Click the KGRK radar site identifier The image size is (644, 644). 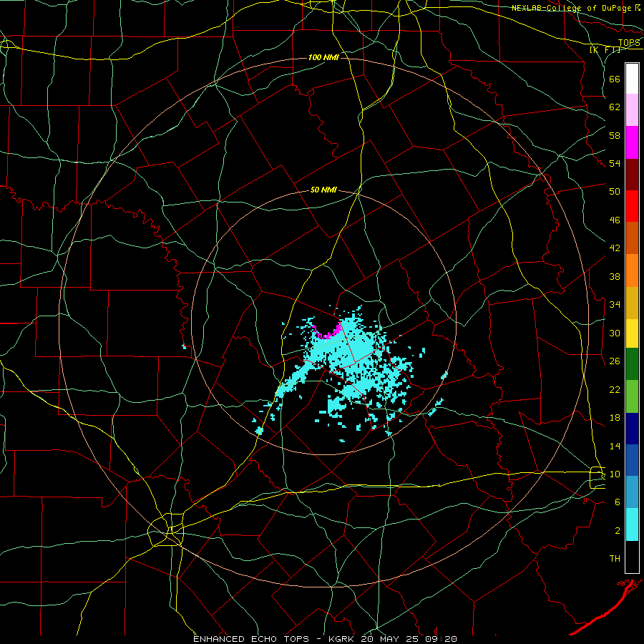[342, 639]
